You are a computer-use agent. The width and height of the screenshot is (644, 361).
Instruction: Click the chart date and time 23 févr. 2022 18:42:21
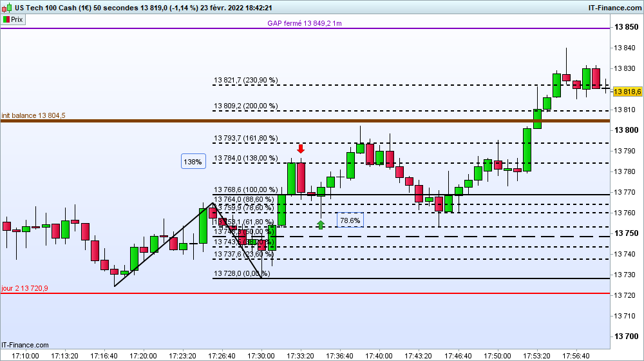[x=236, y=8]
